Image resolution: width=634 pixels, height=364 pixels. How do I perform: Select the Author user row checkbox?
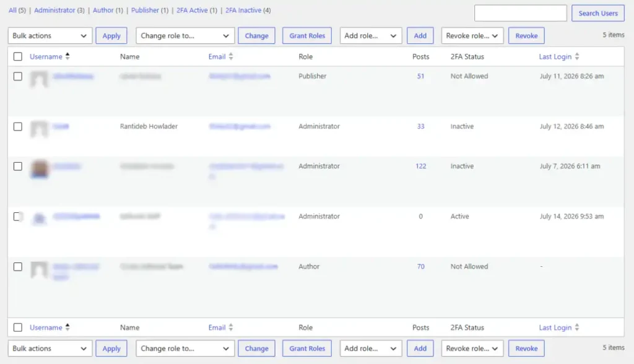point(18,267)
